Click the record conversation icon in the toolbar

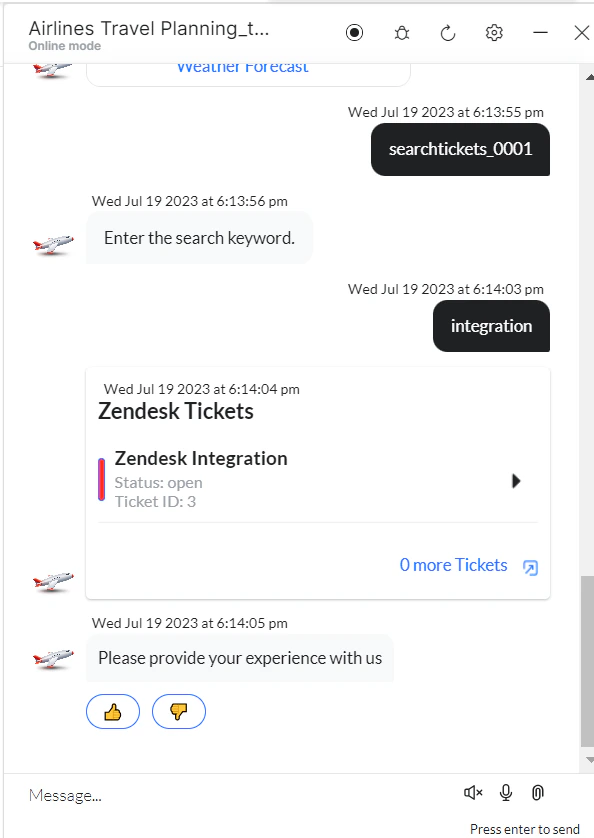pos(354,32)
